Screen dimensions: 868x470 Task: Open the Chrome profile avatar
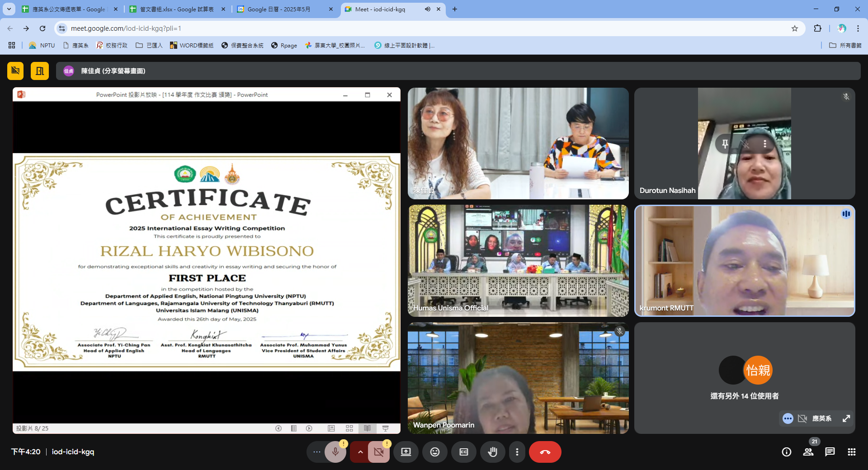tap(842, 28)
